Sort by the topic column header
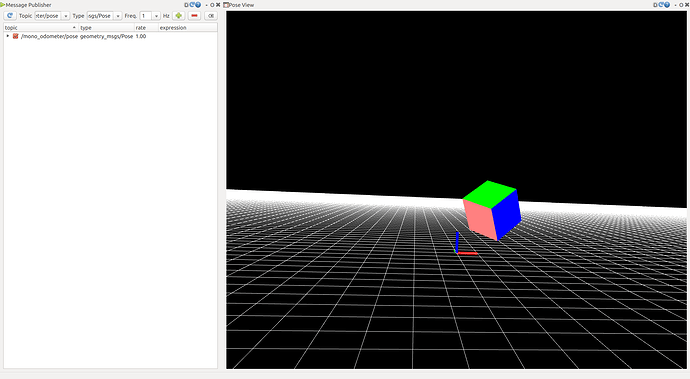690x379 pixels. [x=41, y=27]
